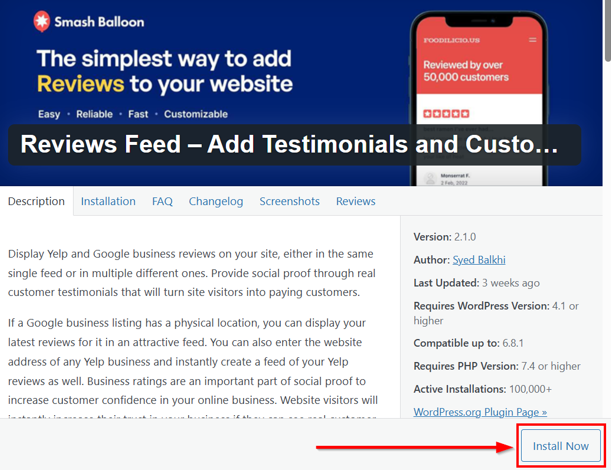Click the phone mockup hamburger menu icon

pos(532,40)
